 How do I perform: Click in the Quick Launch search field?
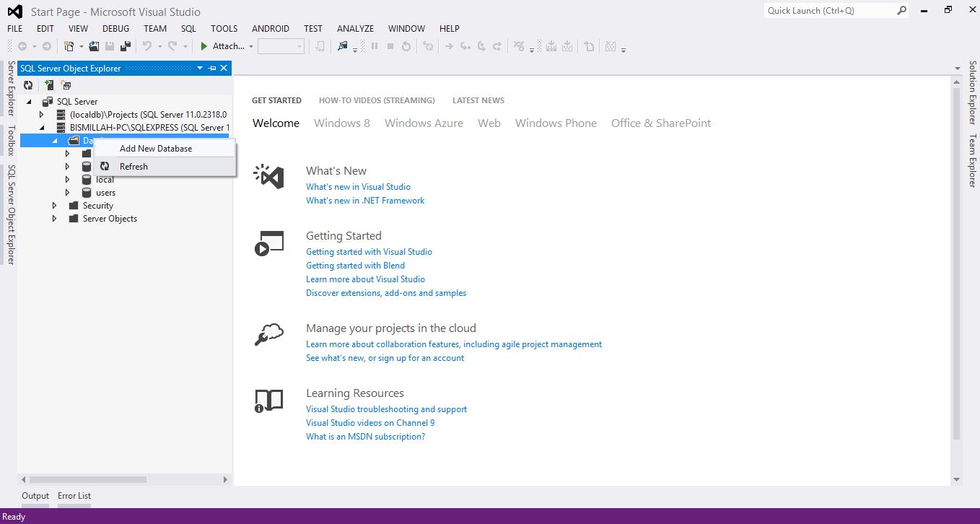[829, 10]
